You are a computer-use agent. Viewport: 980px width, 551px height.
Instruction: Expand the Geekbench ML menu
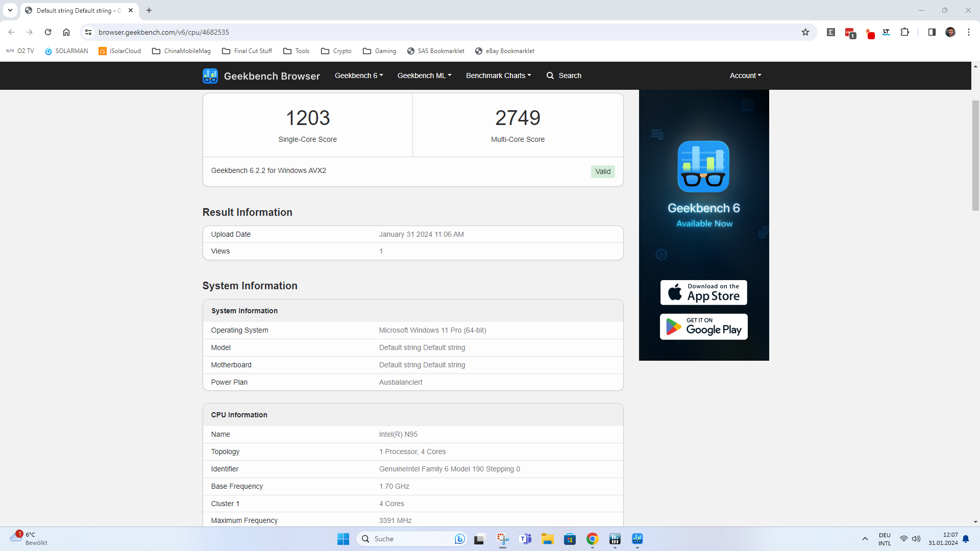click(x=424, y=76)
